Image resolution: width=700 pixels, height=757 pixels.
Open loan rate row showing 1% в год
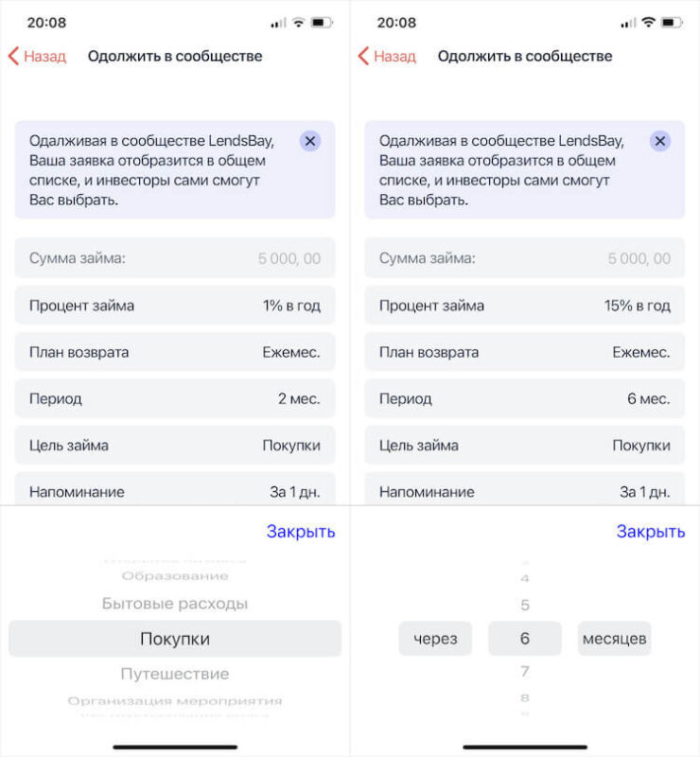coord(175,306)
